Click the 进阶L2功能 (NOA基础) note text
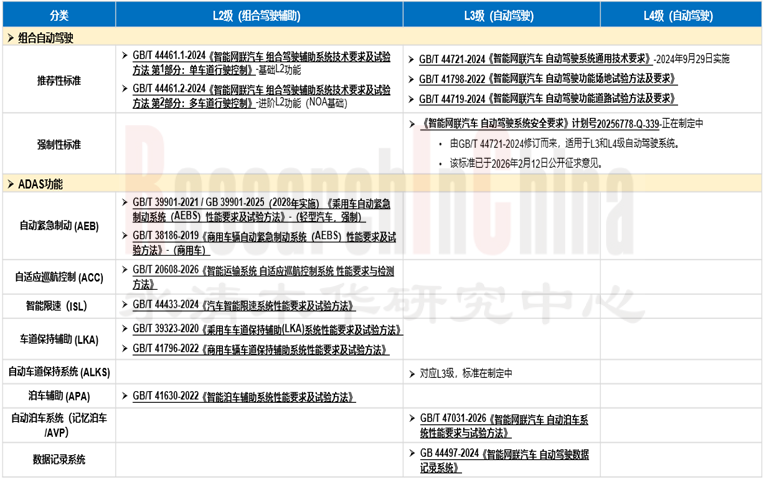The height and width of the screenshot is (480, 764). coord(302,103)
